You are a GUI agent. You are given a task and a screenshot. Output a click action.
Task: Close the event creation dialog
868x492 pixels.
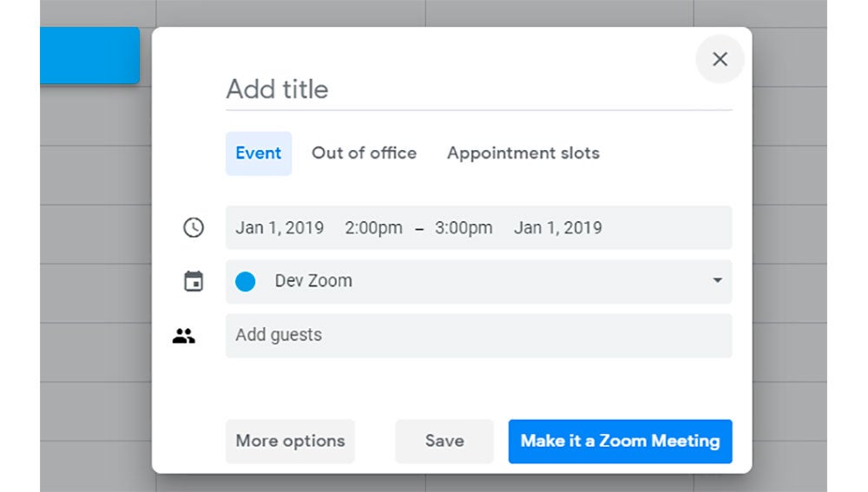coord(720,59)
